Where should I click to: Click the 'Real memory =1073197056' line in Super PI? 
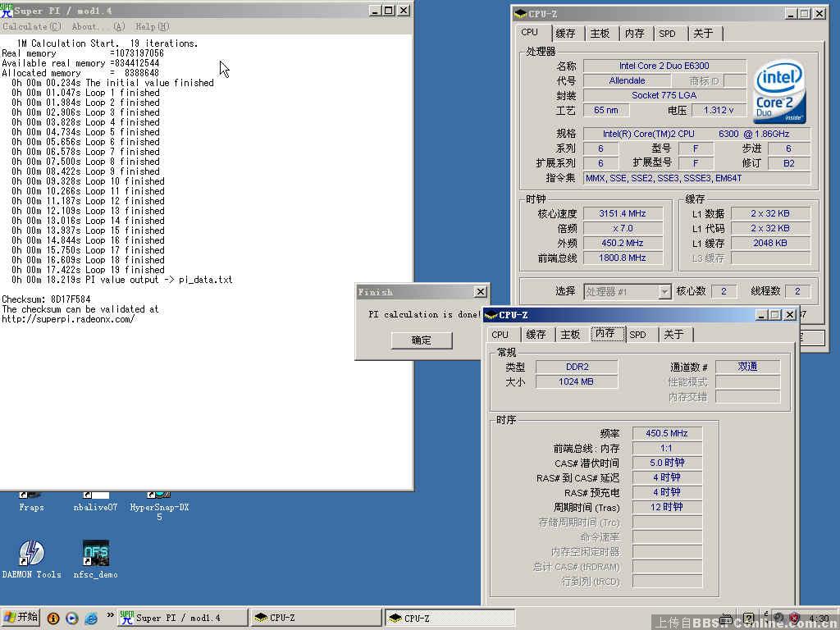click(x=83, y=53)
